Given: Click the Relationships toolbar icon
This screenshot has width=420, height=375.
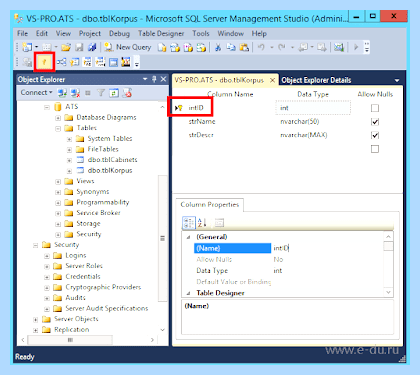Looking at the screenshot, I should coord(61,62).
